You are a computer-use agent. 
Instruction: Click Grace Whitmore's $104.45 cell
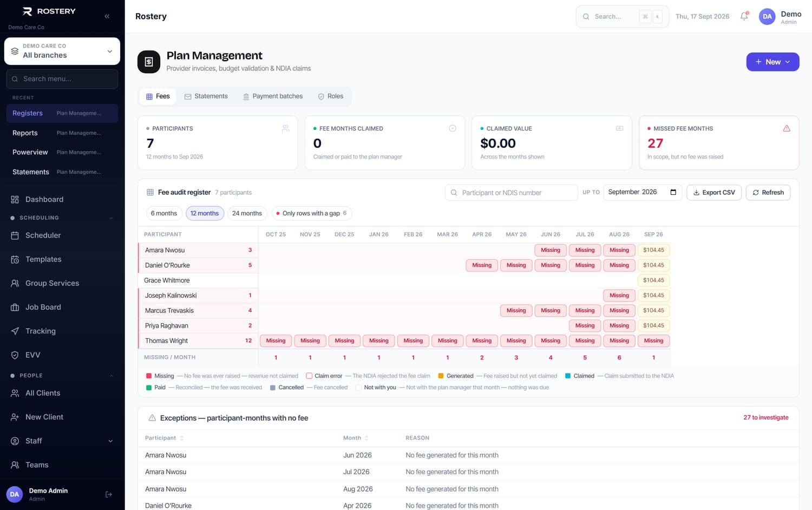[653, 280]
